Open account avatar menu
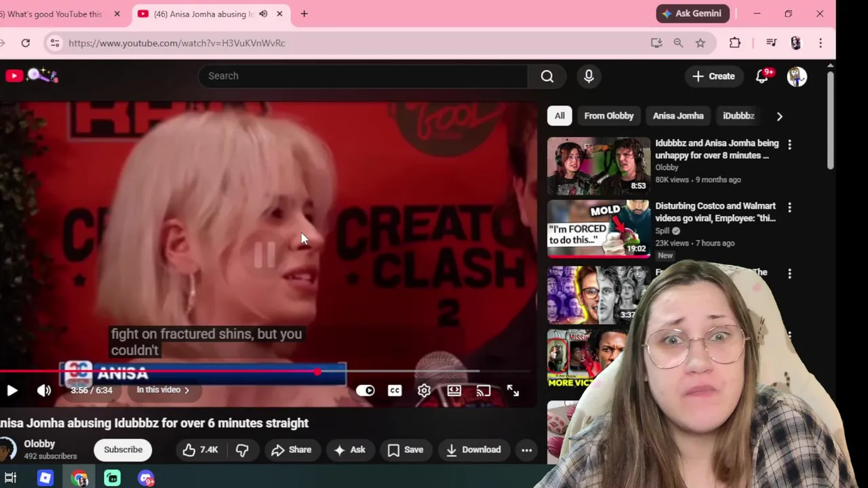Screen dimensions: 868x488 coord(797,77)
